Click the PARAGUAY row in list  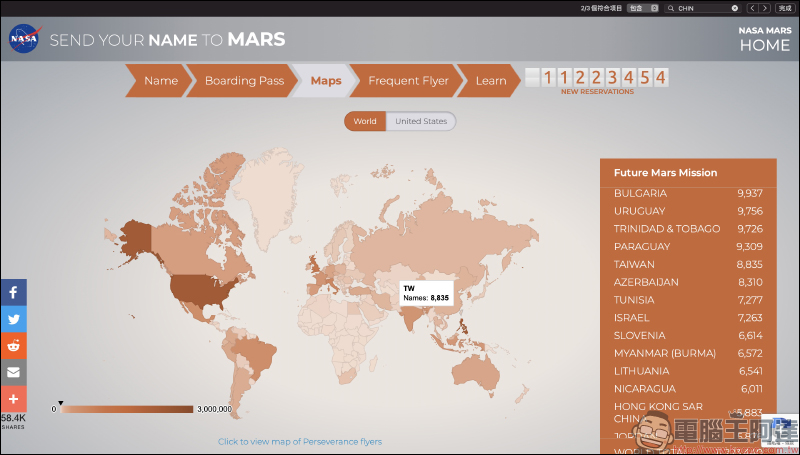click(x=688, y=247)
